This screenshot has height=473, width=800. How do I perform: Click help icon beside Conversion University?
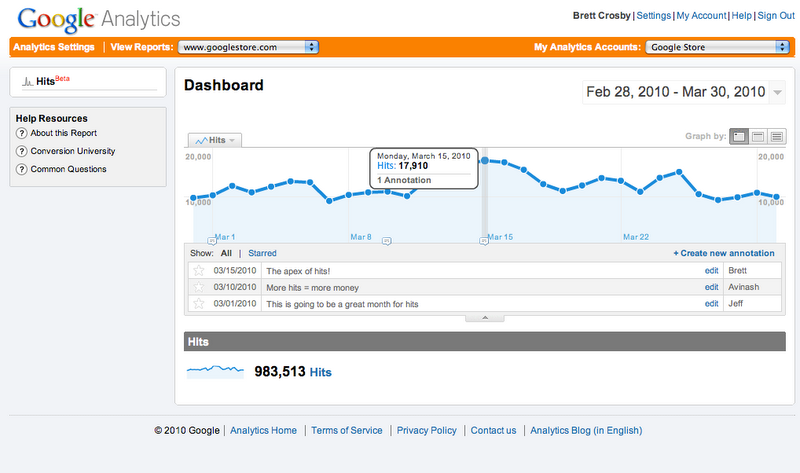(21, 152)
